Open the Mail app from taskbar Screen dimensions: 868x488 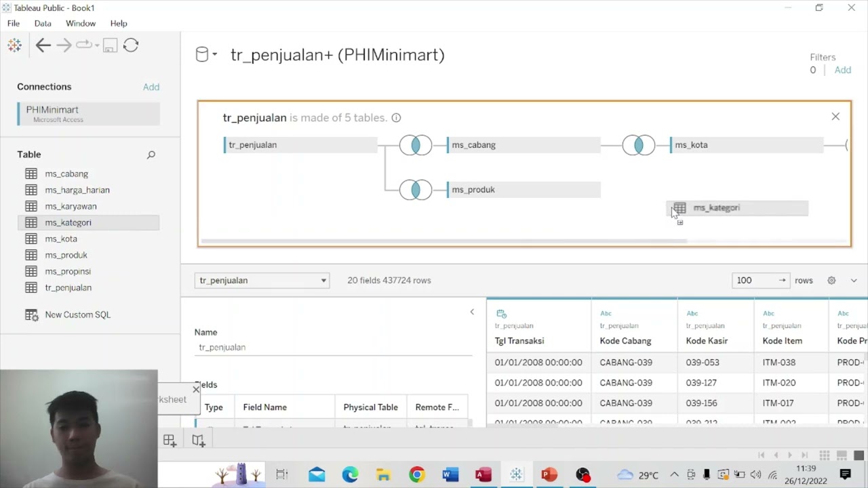317,475
